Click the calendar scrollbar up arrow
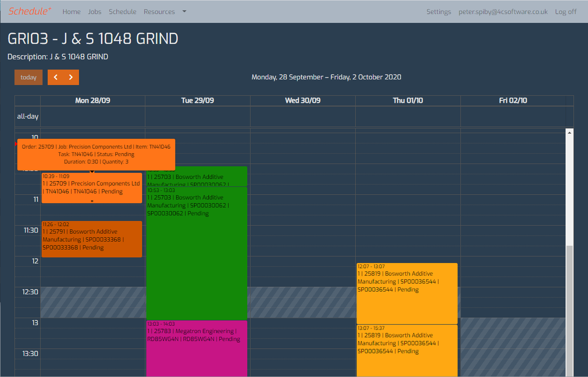Screen dimensions: 588x377 (569, 132)
